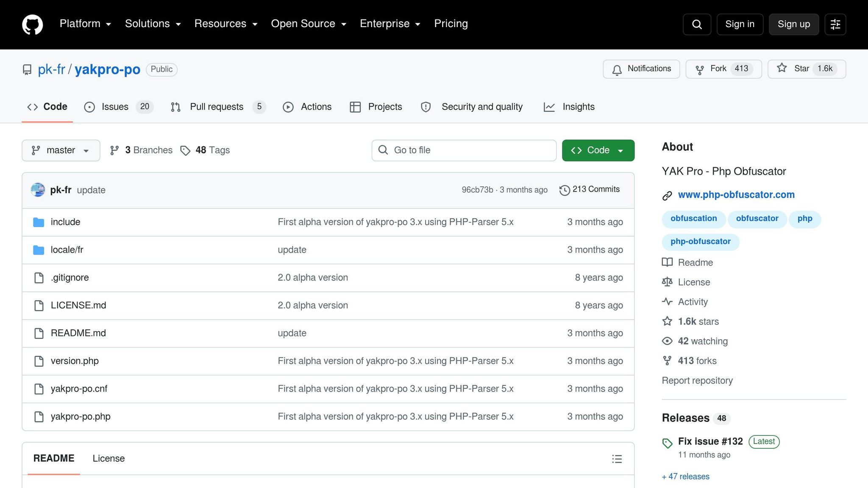868x488 pixels.
Task: Click the yakpro-po.cnf file icon
Action: tap(39, 389)
